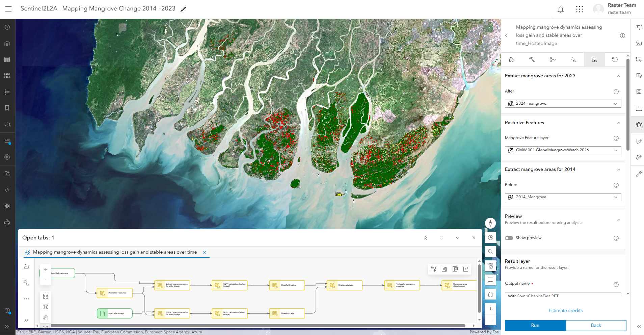This screenshot has height=335, width=644.
Task: Click the auto-layout grid icon in editor
Action: [x=46, y=296]
